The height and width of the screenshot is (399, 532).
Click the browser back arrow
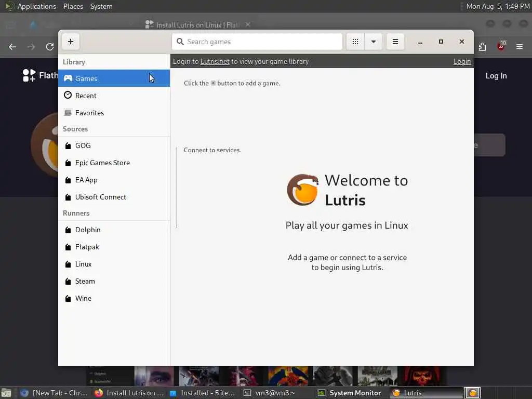12,47
